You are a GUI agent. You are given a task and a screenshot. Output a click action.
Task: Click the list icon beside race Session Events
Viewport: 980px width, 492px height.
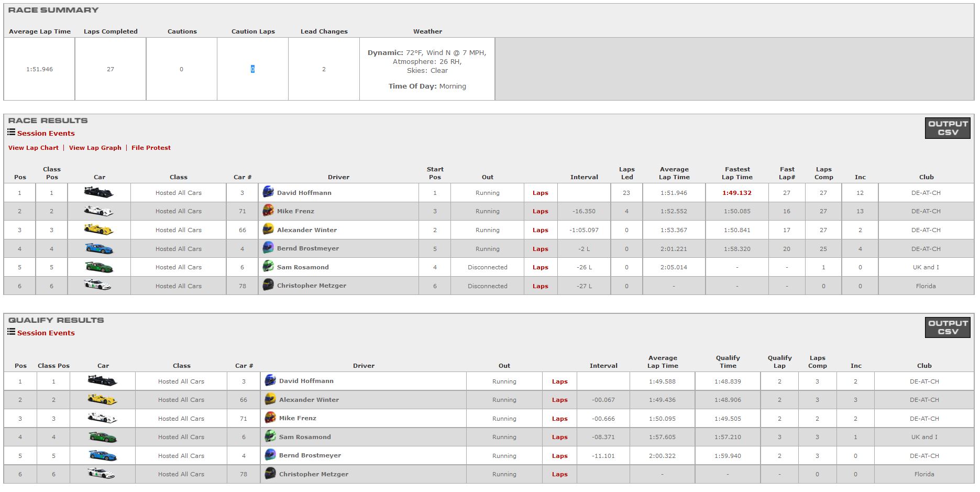(x=11, y=133)
